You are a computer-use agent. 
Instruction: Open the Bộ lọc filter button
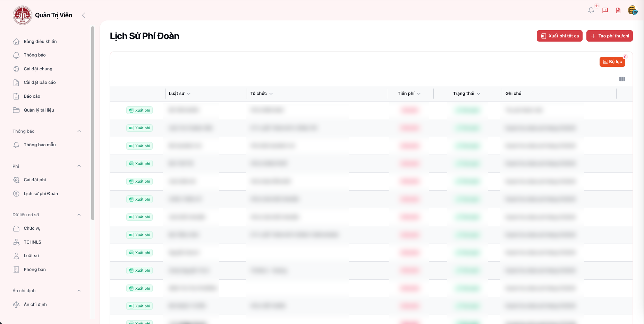click(x=612, y=62)
